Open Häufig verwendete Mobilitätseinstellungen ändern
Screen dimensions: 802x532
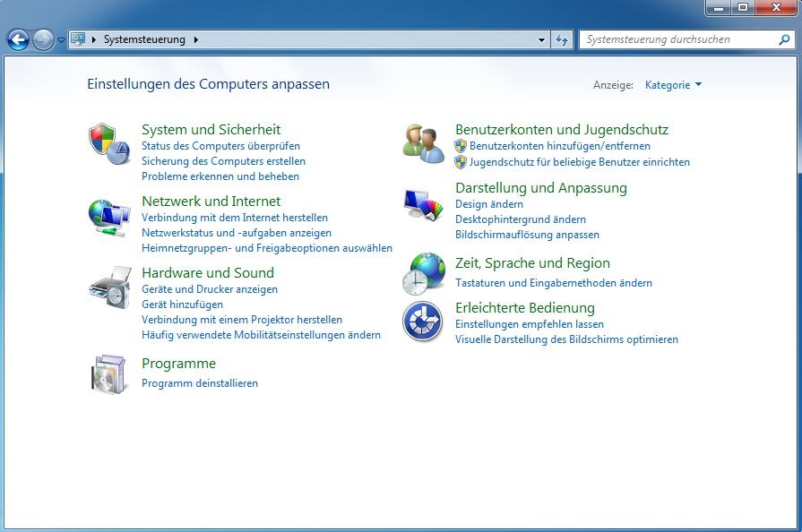click(261, 335)
